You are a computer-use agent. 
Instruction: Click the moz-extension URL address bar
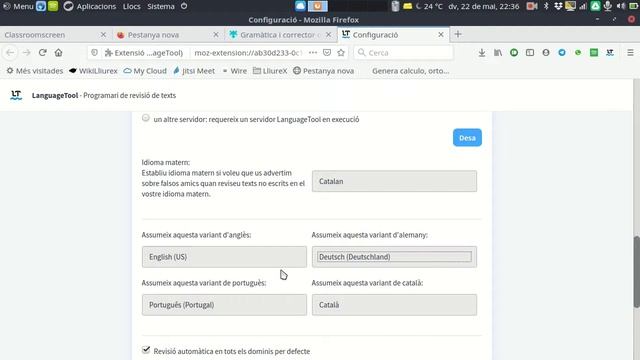[248, 53]
